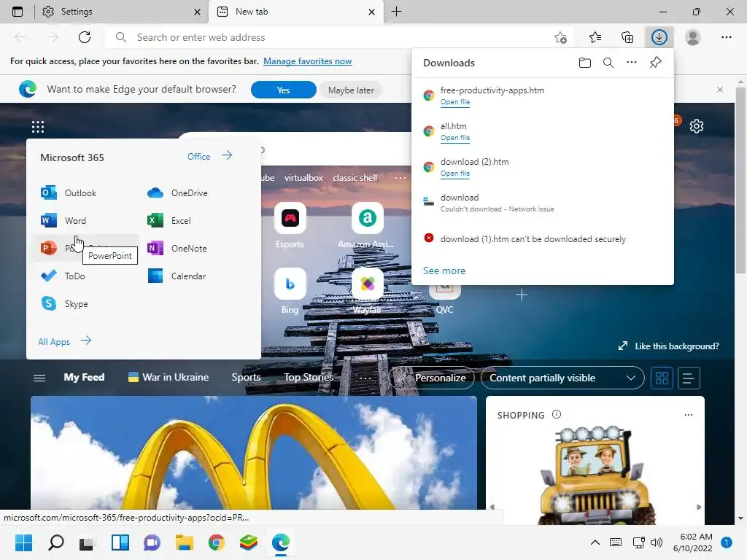Pin the Downloads panel
The image size is (747, 560).
(656, 63)
